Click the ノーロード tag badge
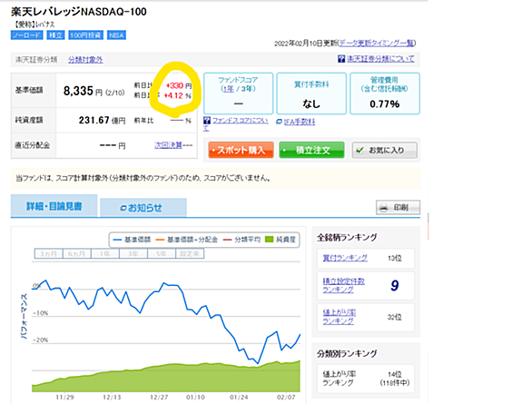Image resolution: width=532 pixels, height=404 pixels. point(27,35)
